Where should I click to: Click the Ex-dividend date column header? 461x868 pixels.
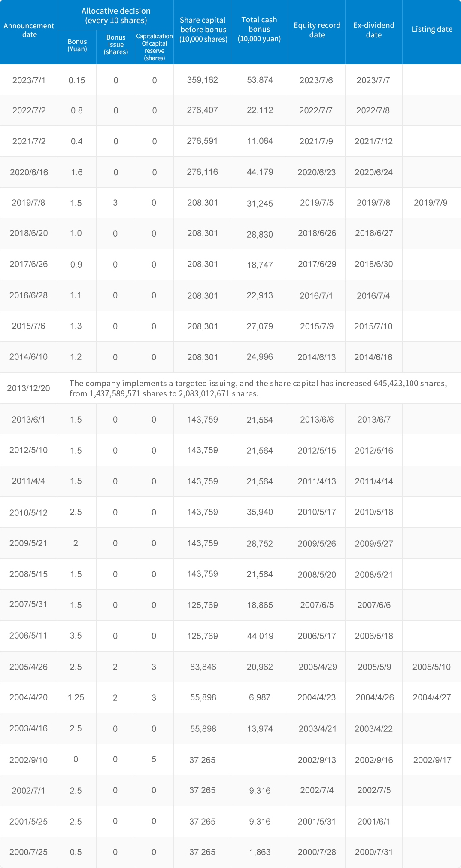coord(373,30)
